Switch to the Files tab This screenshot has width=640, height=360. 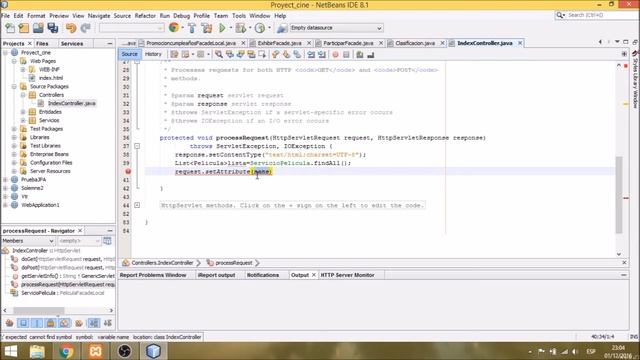[42, 43]
